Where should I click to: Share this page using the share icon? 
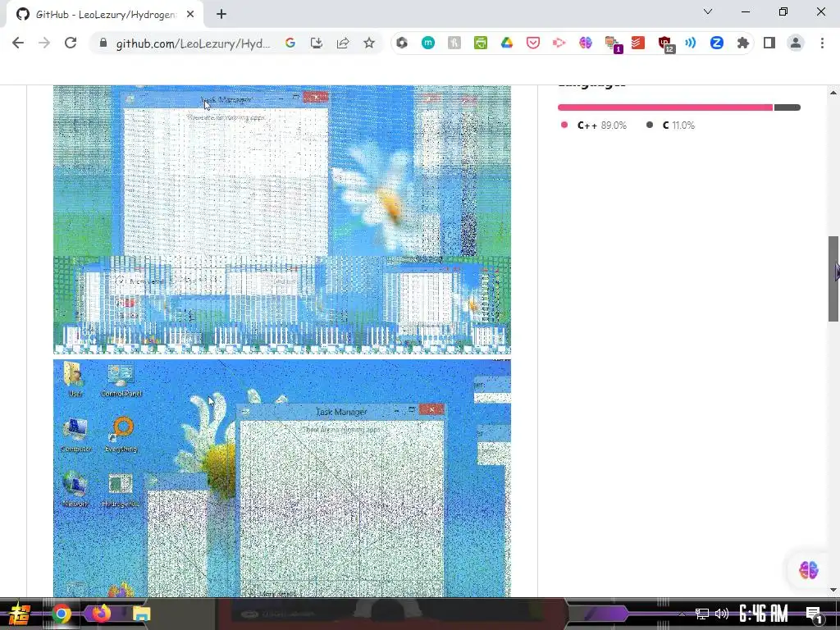tap(343, 43)
